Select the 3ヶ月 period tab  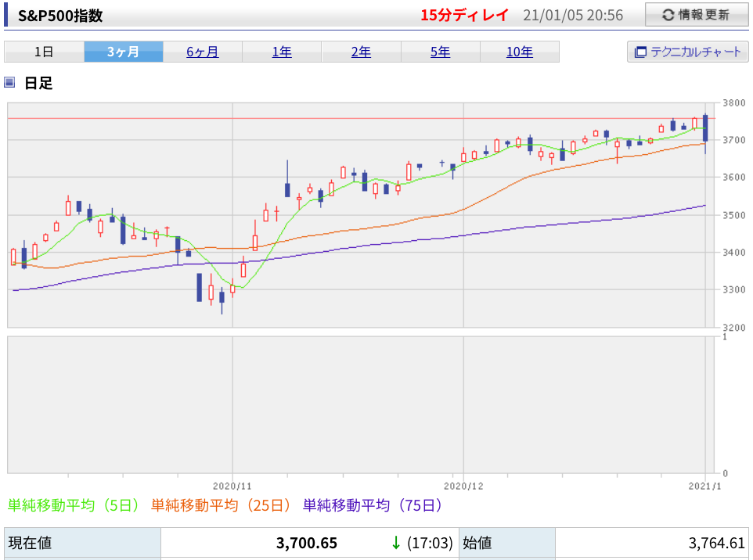point(124,52)
